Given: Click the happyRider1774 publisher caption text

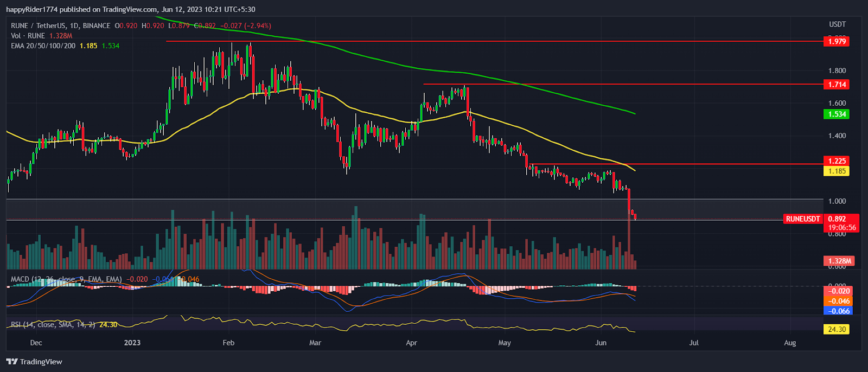Looking at the screenshot, I should click(130, 9).
